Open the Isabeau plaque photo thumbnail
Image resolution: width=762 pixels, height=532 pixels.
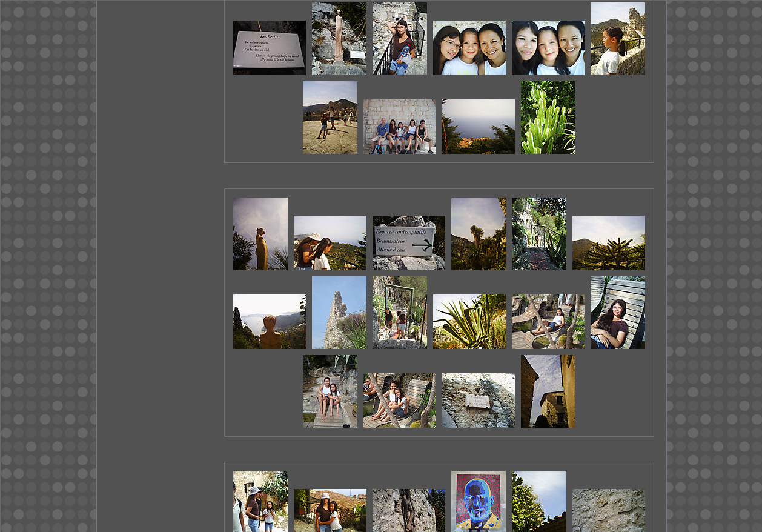[x=269, y=48]
